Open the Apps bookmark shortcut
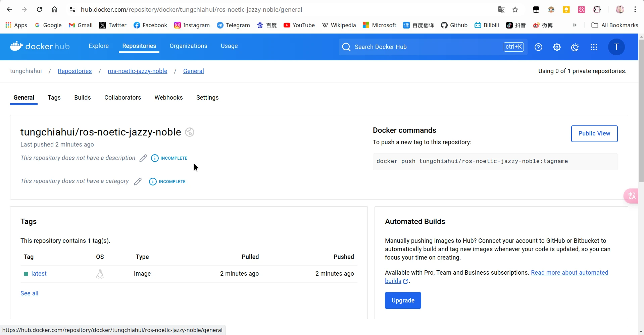644x335 pixels. tap(16, 25)
